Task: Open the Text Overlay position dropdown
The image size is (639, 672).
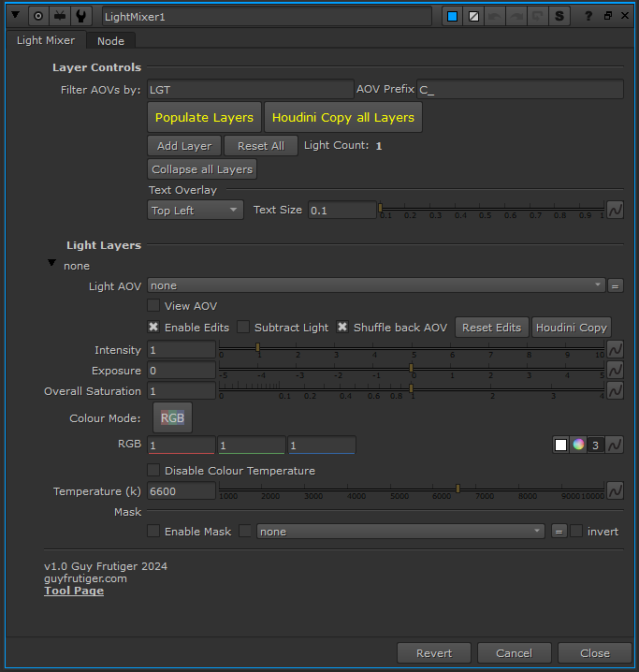Action: tap(196, 211)
